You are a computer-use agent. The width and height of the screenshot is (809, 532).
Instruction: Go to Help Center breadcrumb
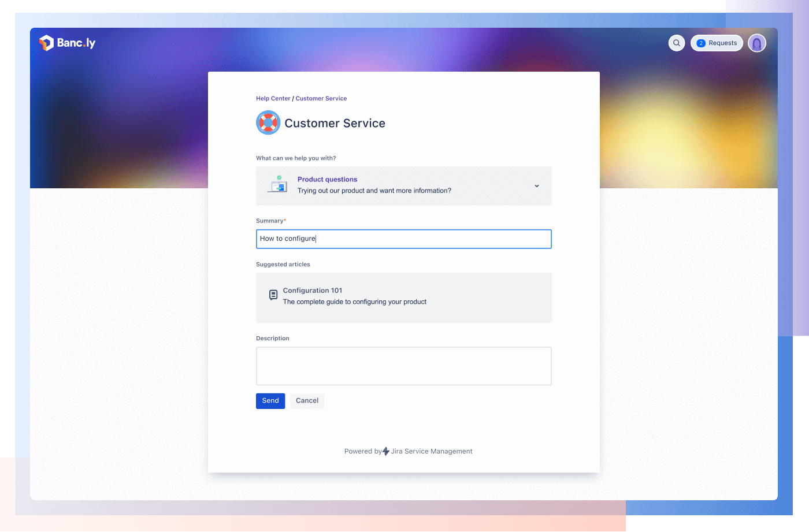pyautogui.click(x=273, y=98)
